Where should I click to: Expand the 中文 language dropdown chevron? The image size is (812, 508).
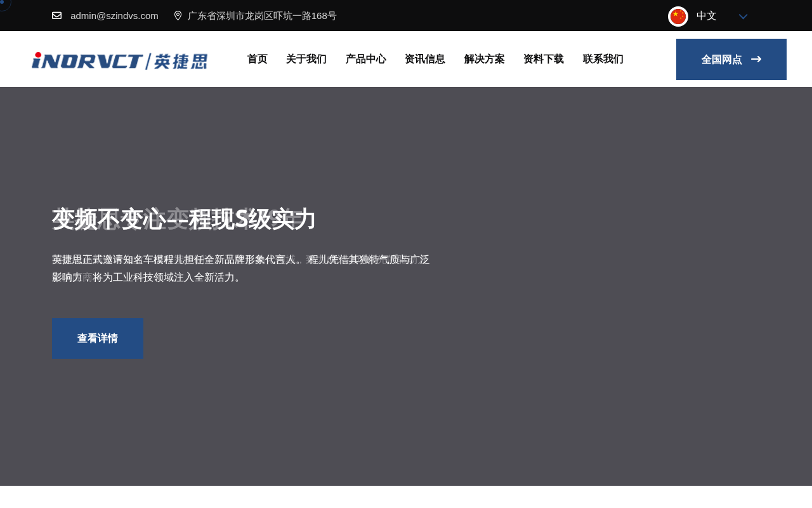(743, 17)
